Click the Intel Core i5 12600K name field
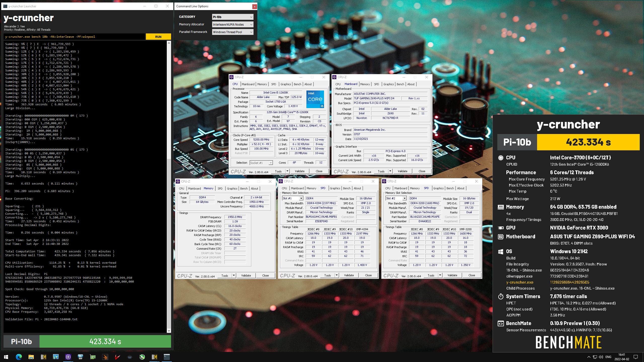This screenshot has height=362, width=644. [x=276, y=93]
